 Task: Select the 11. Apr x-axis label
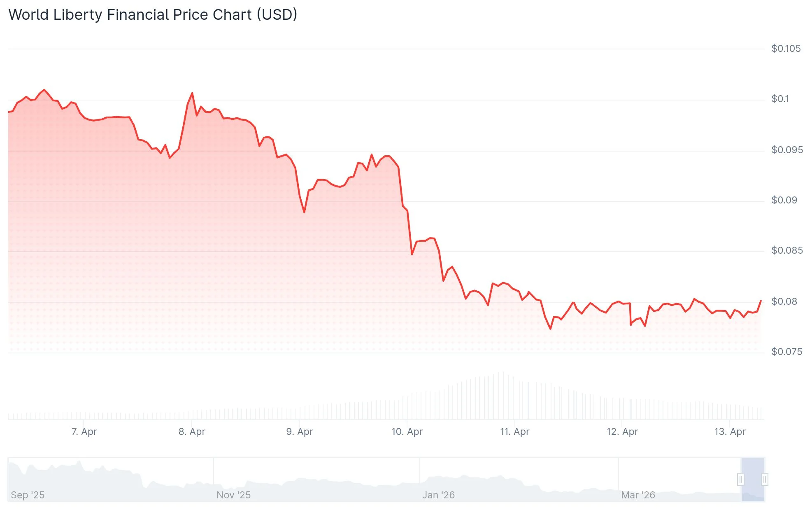click(x=514, y=432)
